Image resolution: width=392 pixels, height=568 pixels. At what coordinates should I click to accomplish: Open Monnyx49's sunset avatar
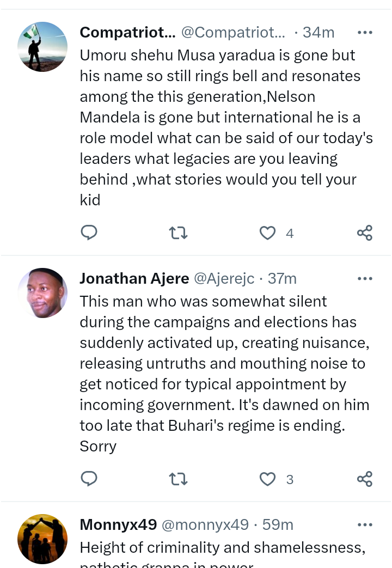[42, 539]
